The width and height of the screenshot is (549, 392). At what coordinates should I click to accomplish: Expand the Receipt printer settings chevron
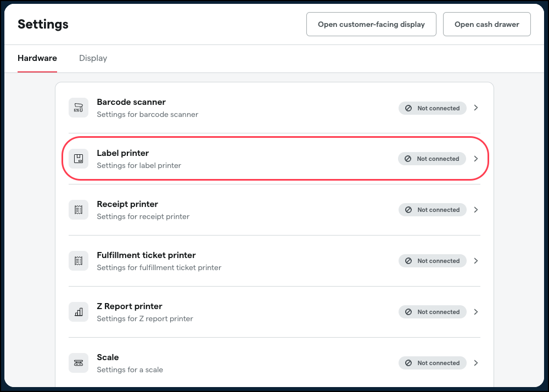476,210
